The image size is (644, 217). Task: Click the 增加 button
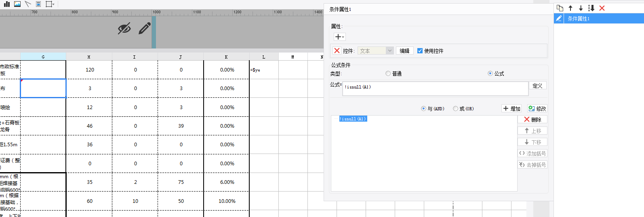(x=511, y=109)
